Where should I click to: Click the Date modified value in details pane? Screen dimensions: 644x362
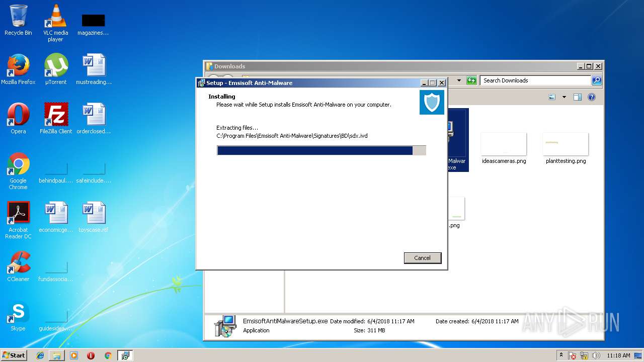point(391,321)
